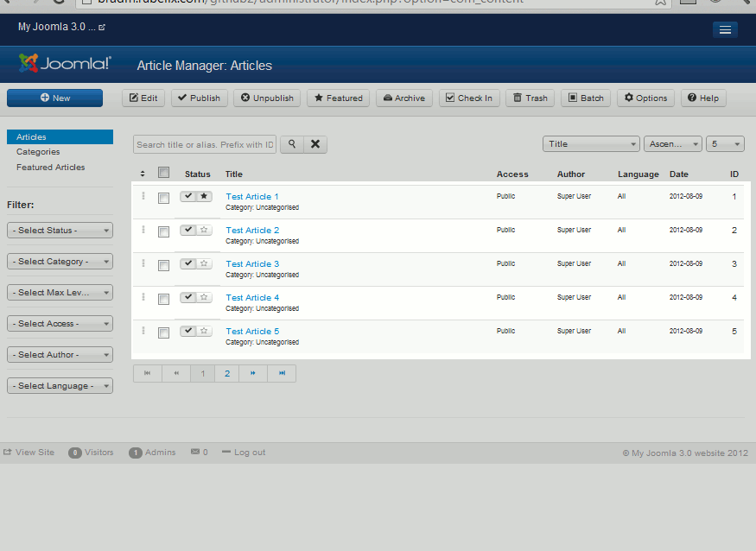Open the hamburger menu icon in top bar
The height and width of the screenshot is (551, 756).
tap(724, 30)
